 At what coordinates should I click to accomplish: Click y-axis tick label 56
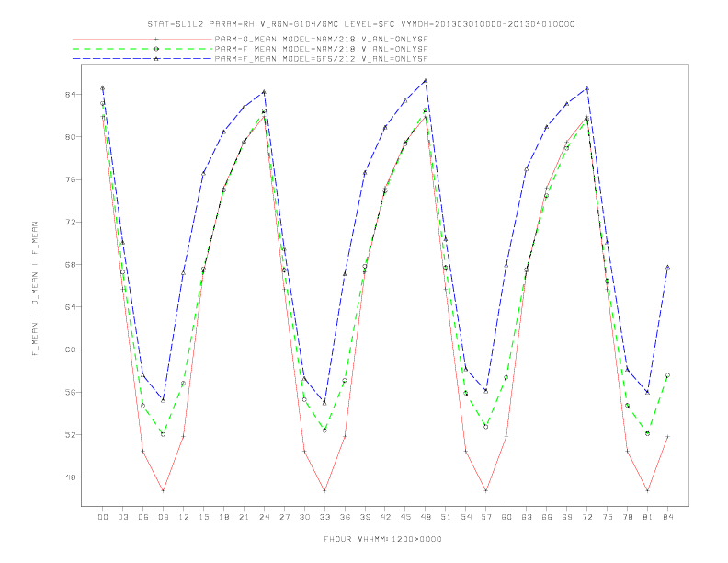[70, 393]
